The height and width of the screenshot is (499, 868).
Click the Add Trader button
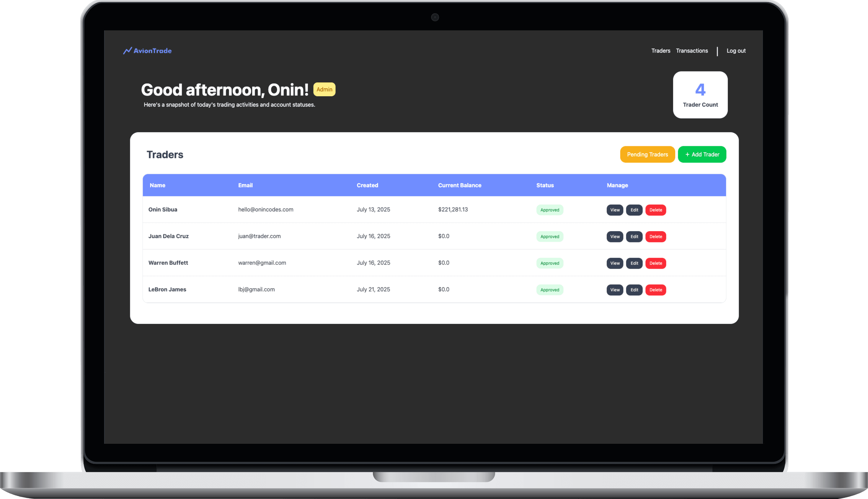[701, 154]
